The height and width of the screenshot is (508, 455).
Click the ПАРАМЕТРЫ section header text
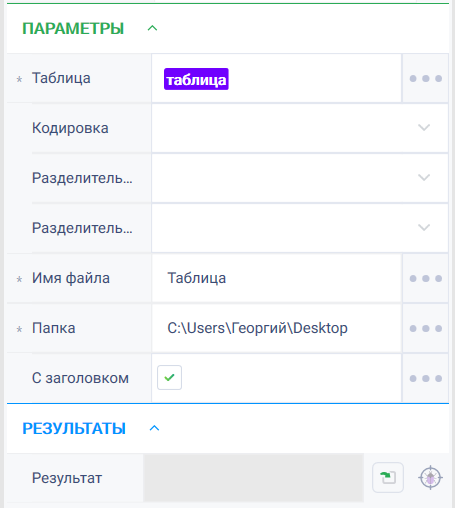tap(73, 28)
